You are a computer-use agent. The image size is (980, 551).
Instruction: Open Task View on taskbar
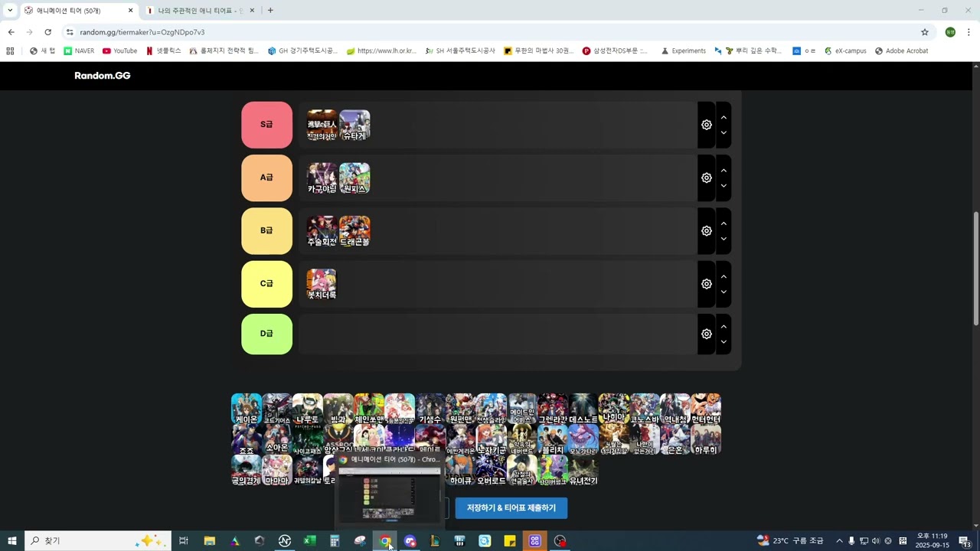[x=184, y=541]
